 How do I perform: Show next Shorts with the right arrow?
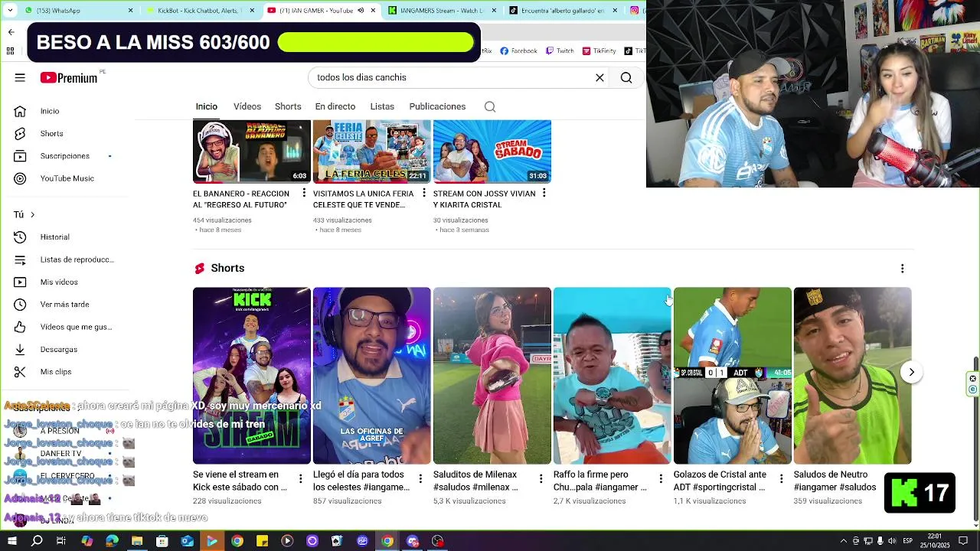coord(911,373)
